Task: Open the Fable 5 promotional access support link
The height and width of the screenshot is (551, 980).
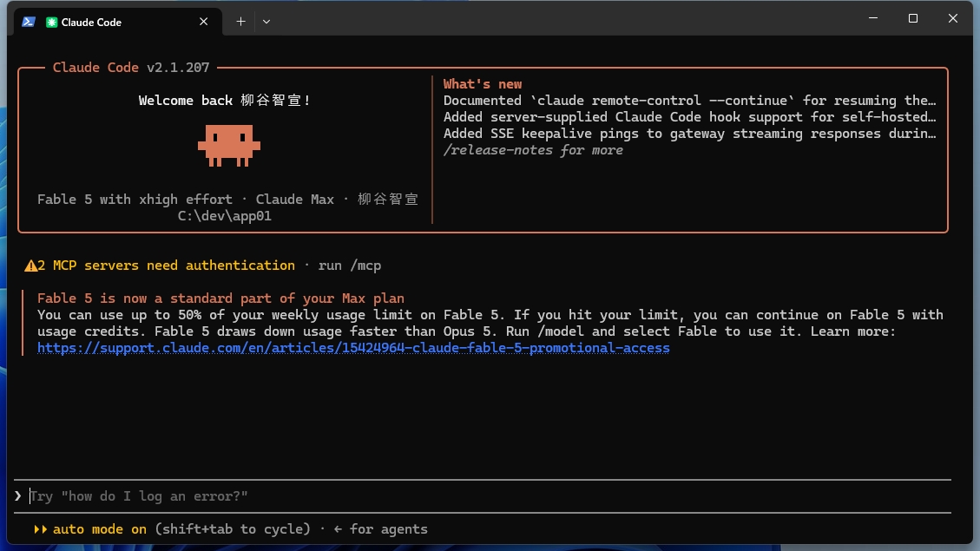Action: point(353,348)
